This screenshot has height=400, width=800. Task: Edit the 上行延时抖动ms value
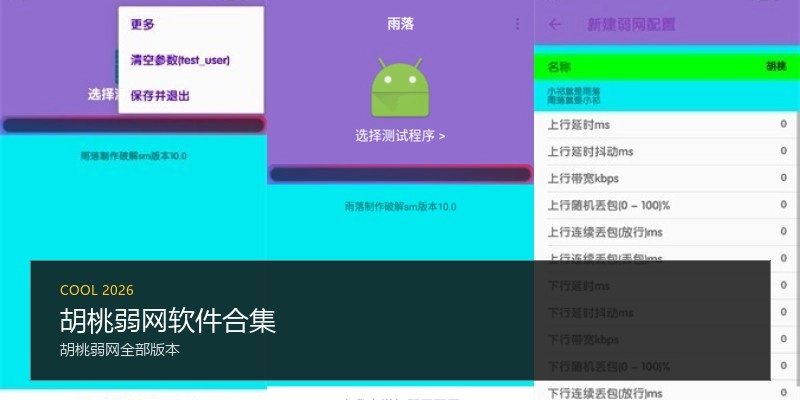click(667, 152)
